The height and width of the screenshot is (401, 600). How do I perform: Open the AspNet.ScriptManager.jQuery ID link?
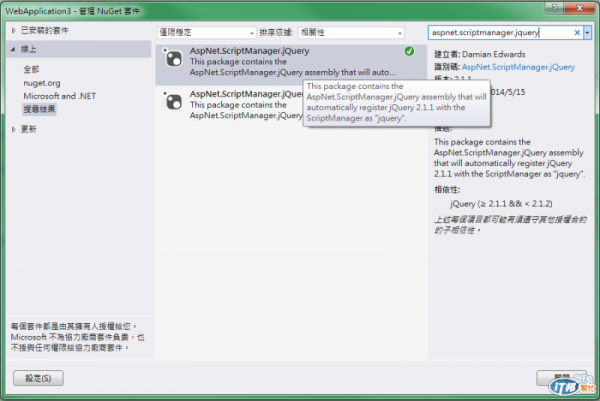pyautogui.click(x=518, y=67)
